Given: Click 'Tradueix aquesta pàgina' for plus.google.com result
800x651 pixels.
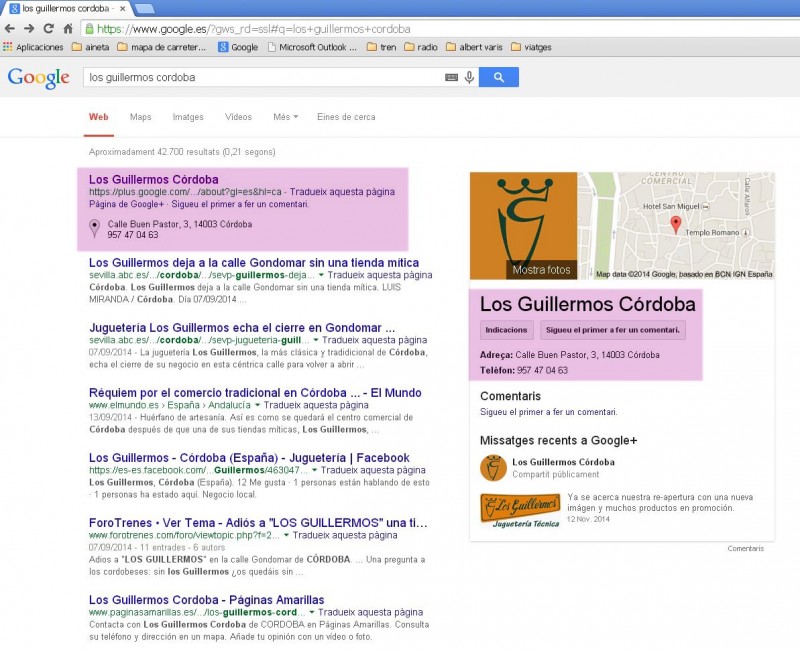Looking at the screenshot, I should pos(342,192).
